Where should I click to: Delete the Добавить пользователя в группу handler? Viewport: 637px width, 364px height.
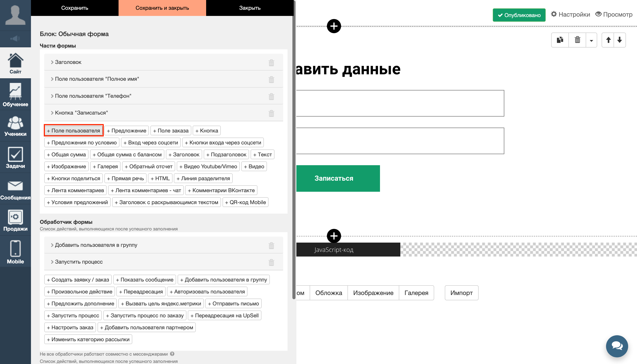click(x=271, y=245)
